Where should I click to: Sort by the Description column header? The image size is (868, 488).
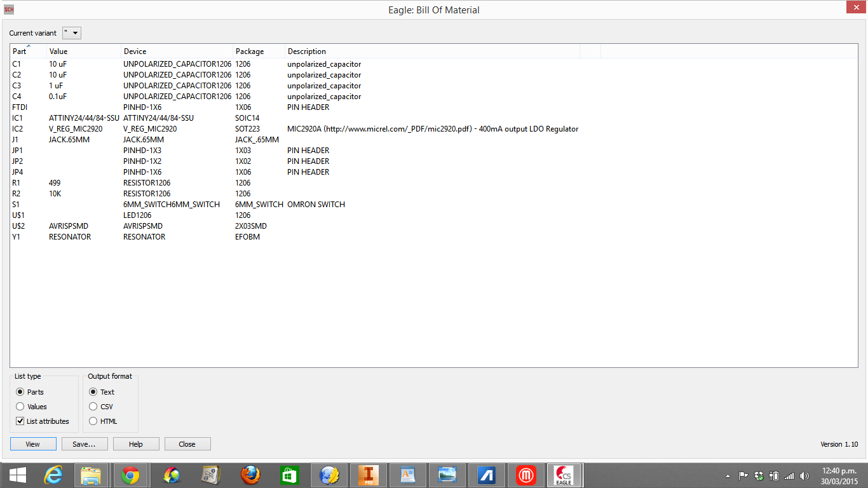432,51
